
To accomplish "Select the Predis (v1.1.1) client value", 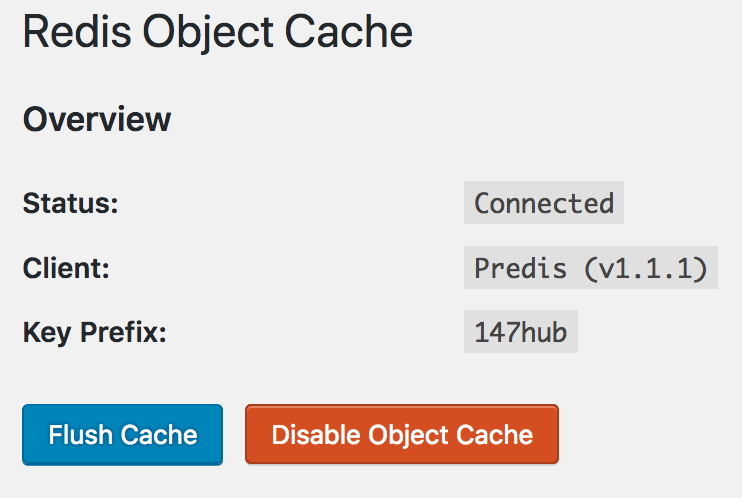I will [x=591, y=268].
